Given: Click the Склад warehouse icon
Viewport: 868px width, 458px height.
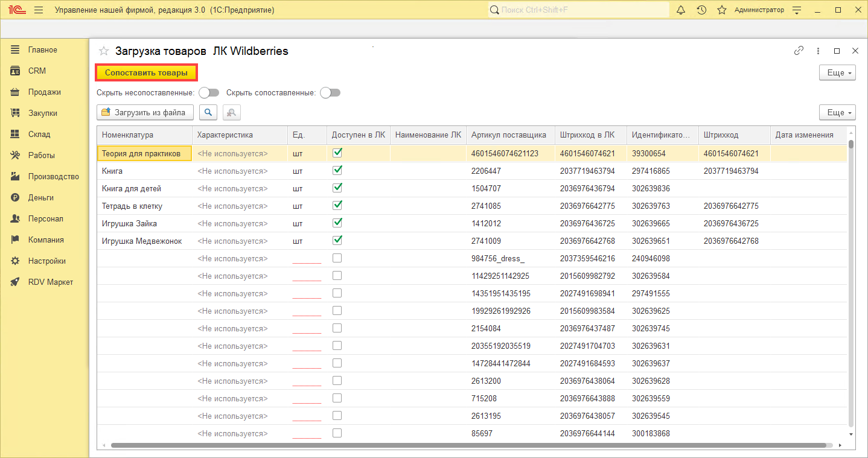Looking at the screenshot, I should [x=16, y=134].
